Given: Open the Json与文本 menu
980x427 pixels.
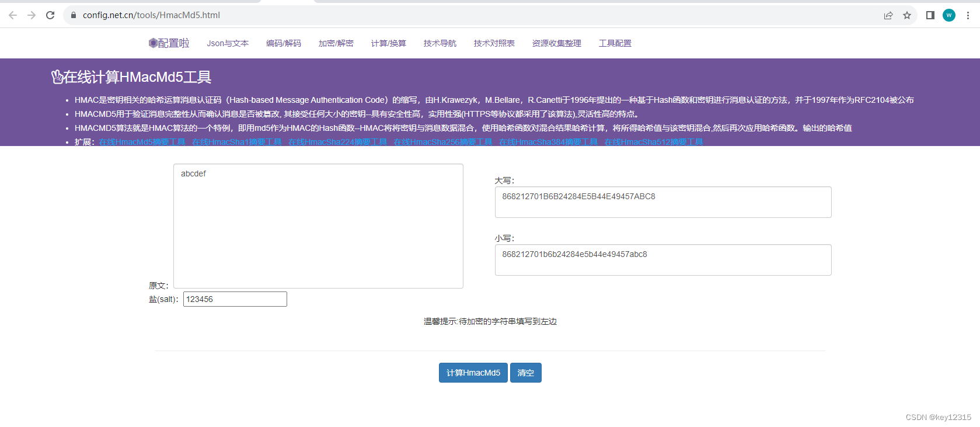Looking at the screenshot, I should point(228,43).
